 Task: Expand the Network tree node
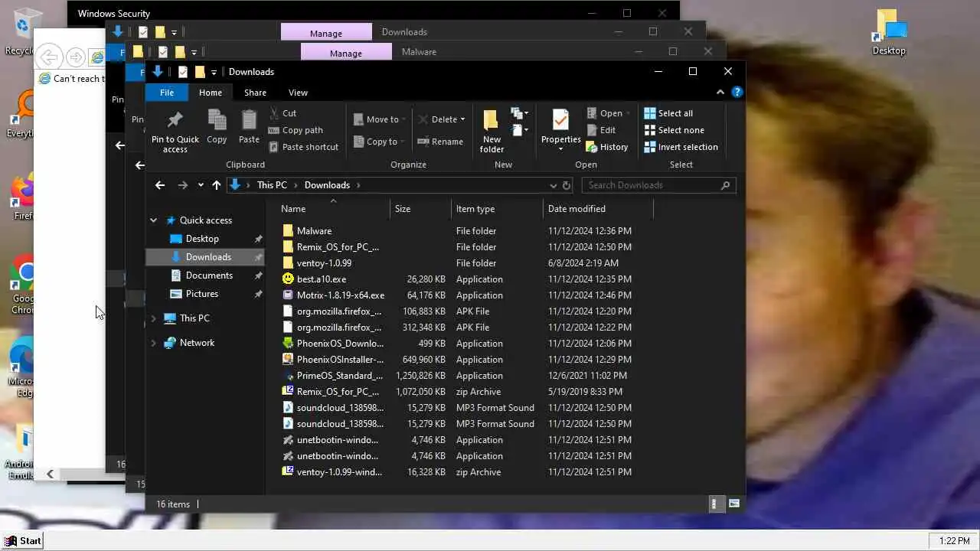[x=153, y=343]
